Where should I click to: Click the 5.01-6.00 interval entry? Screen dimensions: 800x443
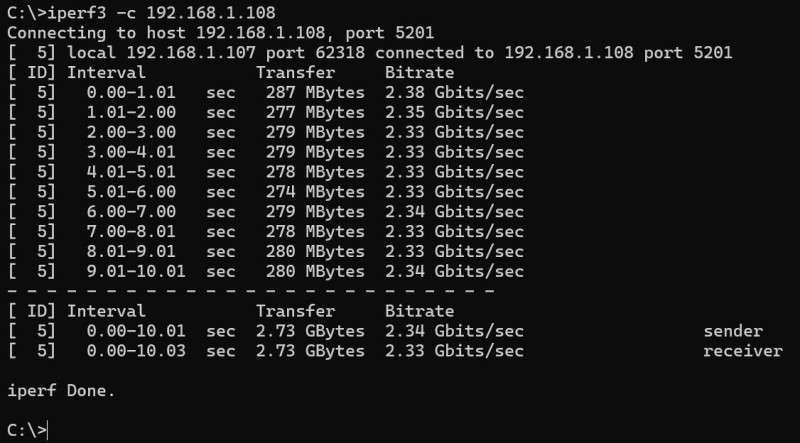click(132, 191)
